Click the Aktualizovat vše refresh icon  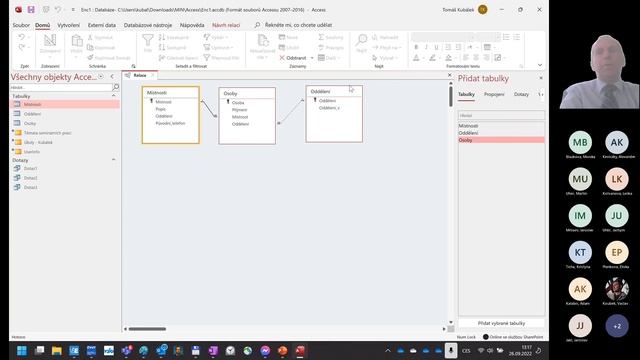[262, 40]
